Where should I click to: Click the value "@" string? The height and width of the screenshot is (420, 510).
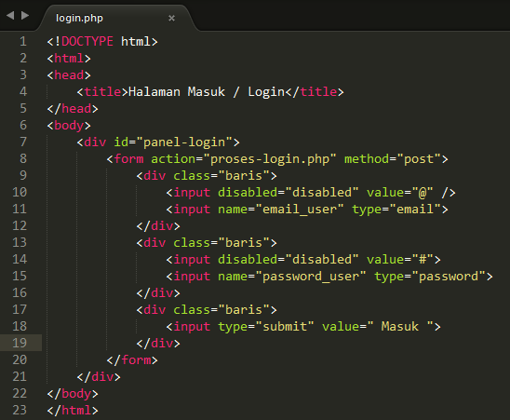423,193
